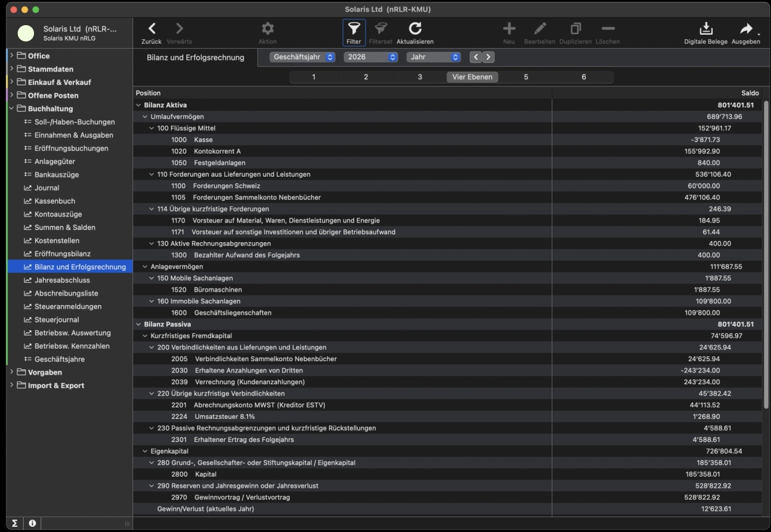
Task: Switch to level 5 display
Action: pos(526,77)
